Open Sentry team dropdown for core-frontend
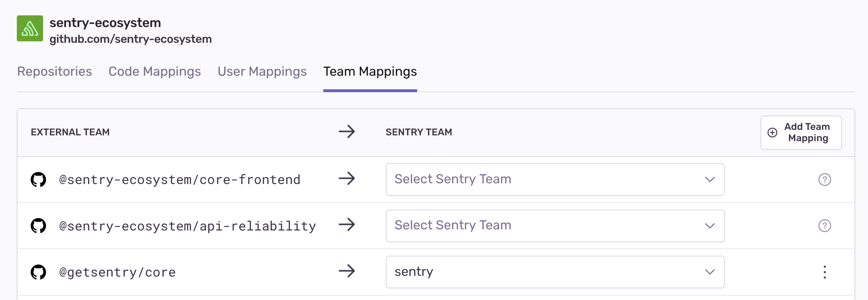Viewport: 868px width, 300px height. click(x=555, y=180)
